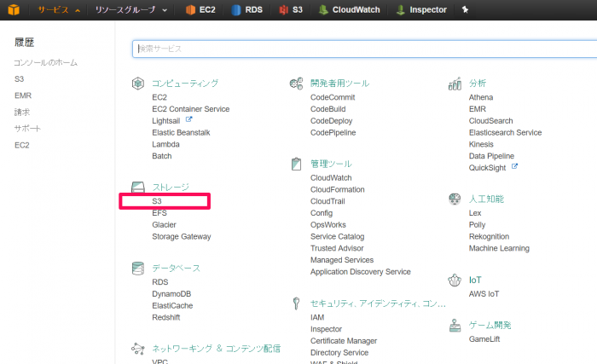Click the 開発者用ツール category icon
The height and width of the screenshot is (364, 597).
tap(296, 83)
